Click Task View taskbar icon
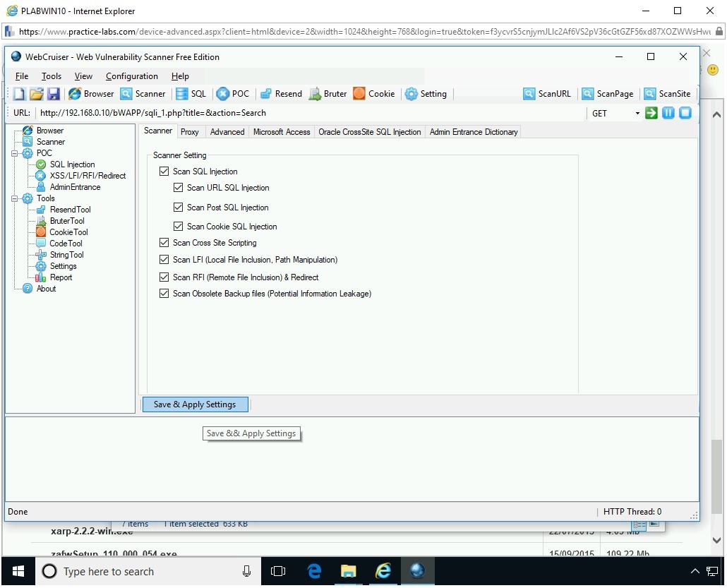Screen dimensions: 727x588 pos(277,572)
